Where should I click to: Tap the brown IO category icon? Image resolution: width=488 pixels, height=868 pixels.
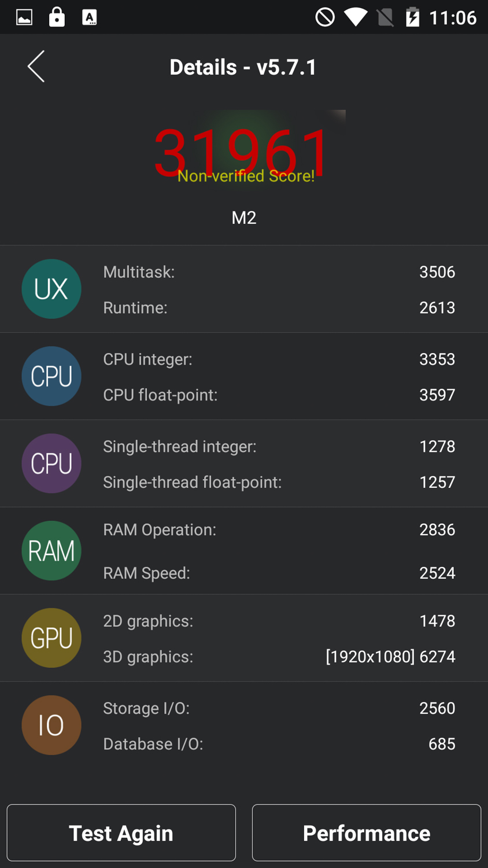(51, 725)
